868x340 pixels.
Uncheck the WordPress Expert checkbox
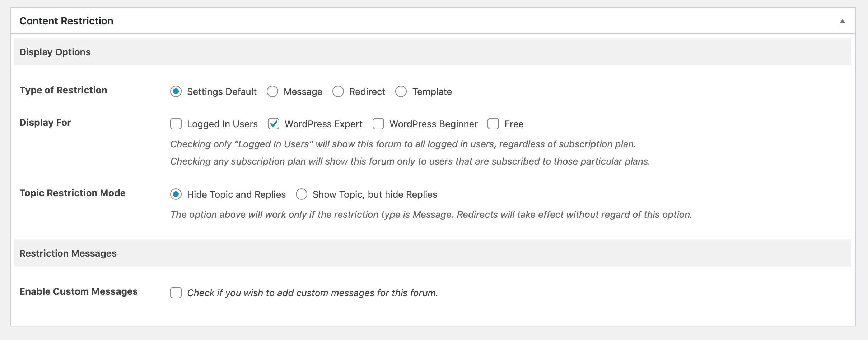(x=274, y=124)
